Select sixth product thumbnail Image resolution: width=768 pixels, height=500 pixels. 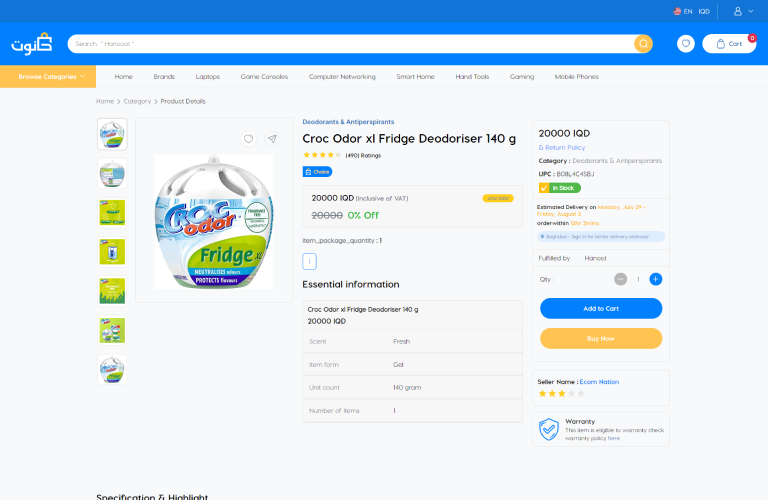point(112,330)
